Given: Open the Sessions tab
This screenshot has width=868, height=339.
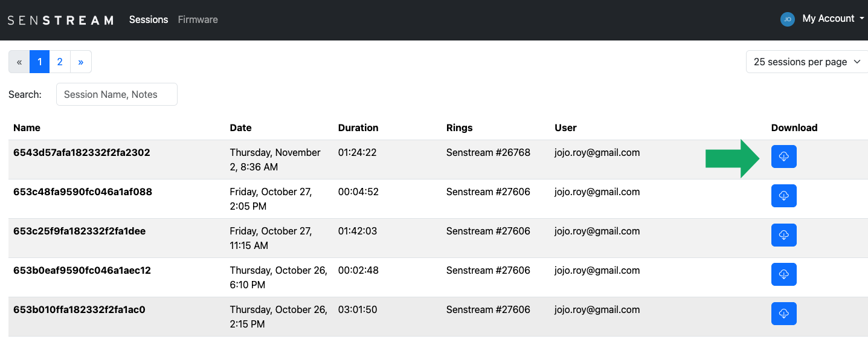Looking at the screenshot, I should click(149, 20).
